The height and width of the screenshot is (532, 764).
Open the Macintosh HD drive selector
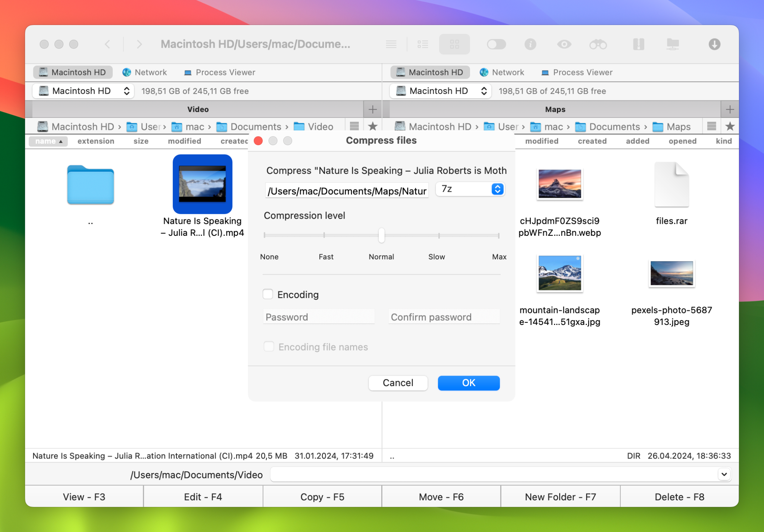[x=83, y=91]
